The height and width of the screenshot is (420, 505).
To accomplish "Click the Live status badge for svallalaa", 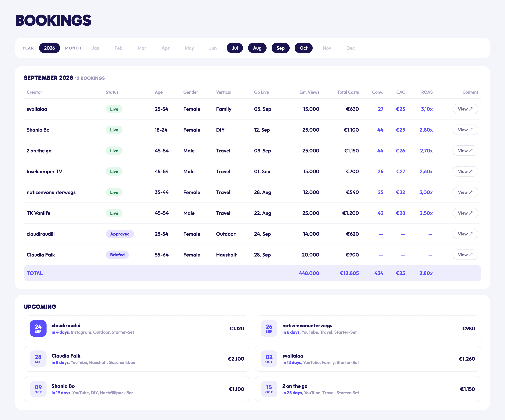I will (114, 109).
